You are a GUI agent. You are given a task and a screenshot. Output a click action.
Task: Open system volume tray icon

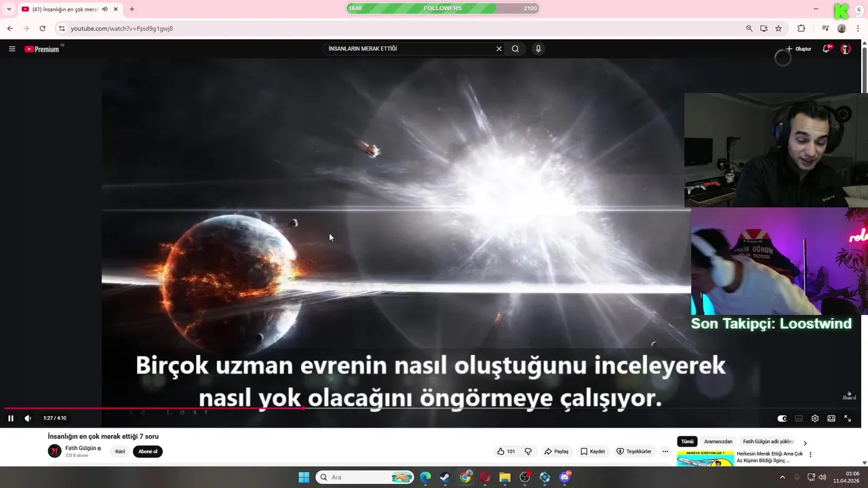[823, 477]
